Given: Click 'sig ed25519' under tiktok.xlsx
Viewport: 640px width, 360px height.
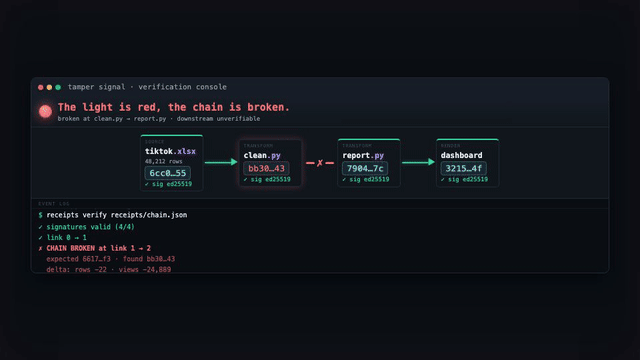Looking at the screenshot, I should pyautogui.click(x=172, y=184).
